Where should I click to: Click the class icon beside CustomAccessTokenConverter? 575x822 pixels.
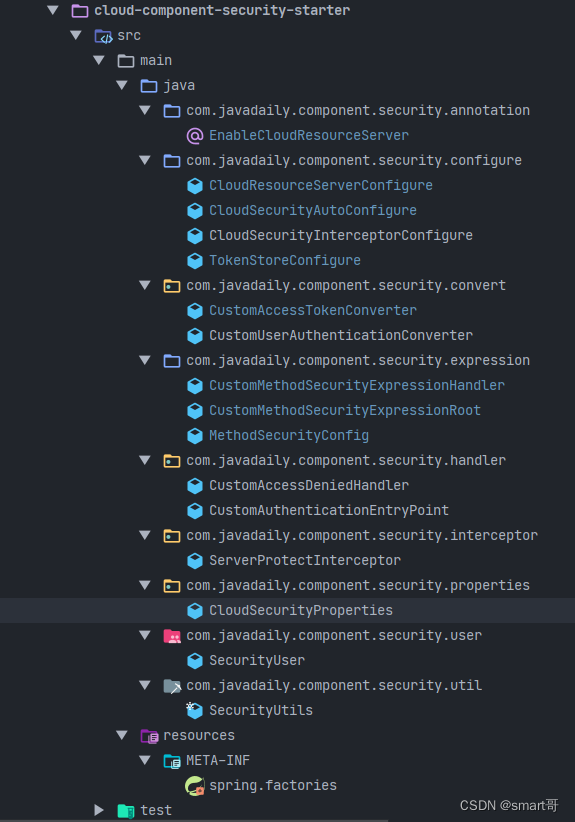pos(195,311)
